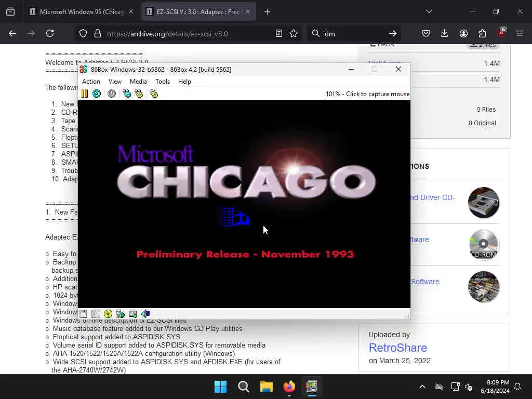
Task: Click the red extension icon with badge 6
Action: [501, 33]
